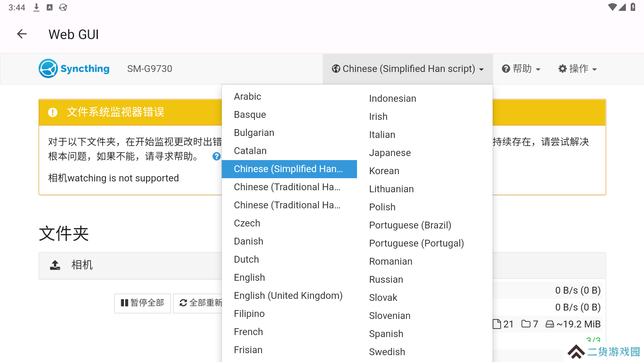Screen dimensions: 644x362
Task: Tap the back arrow beside Web GUI
Action: [x=22, y=34]
